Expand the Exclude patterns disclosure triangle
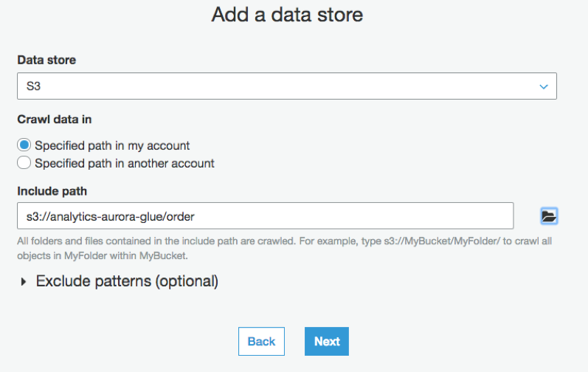 pyautogui.click(x=24, y=281)
